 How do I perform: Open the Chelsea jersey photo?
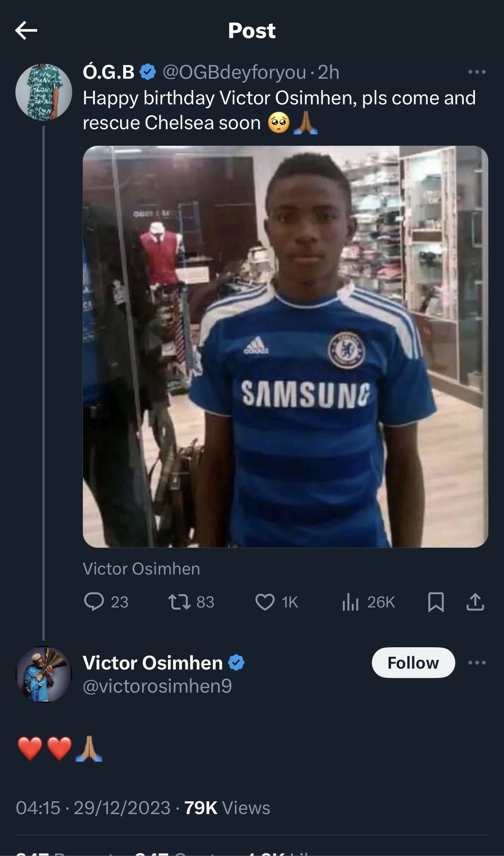tap(285, 347)
